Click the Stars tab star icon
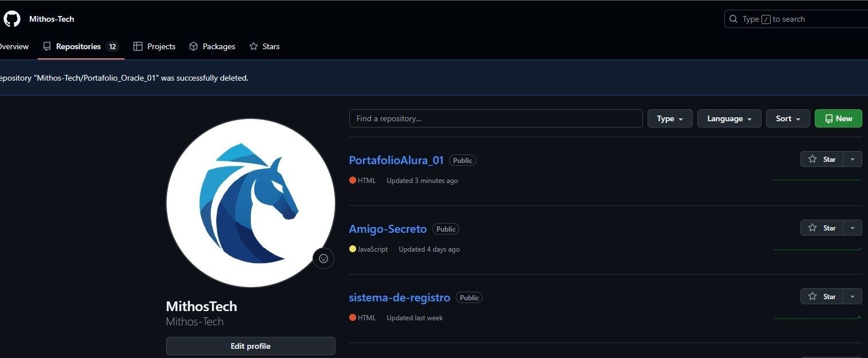Viewport: 868px width, 358px height. click(254, 46)
